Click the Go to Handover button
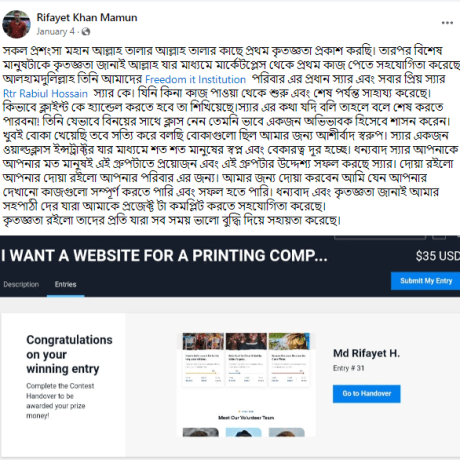The width and height of the screenshot is (460, 460). pos(366,394)
